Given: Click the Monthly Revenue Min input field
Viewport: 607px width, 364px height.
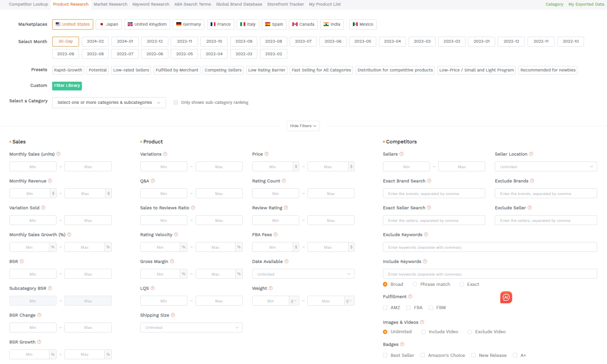Looking at the screenshot, I should (30, 193).
